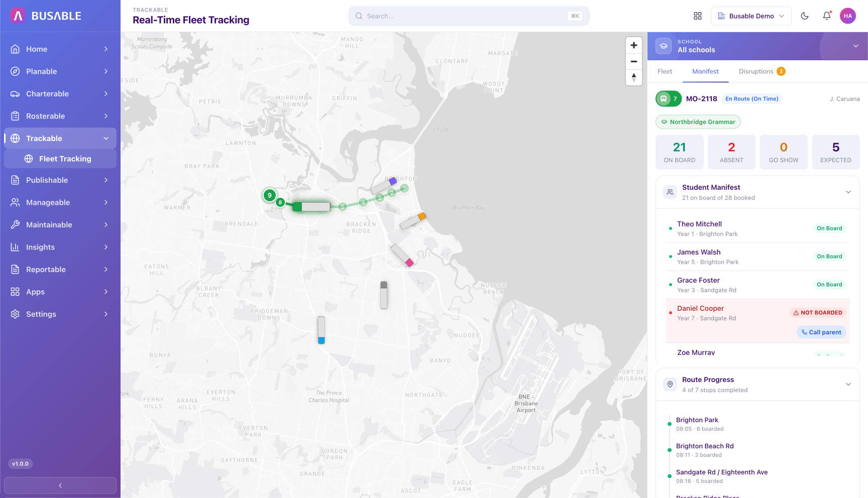This screenshot has height=498, width=868.
Task: Click the NOT BOARDED warning badge
Action: (818, 313)
